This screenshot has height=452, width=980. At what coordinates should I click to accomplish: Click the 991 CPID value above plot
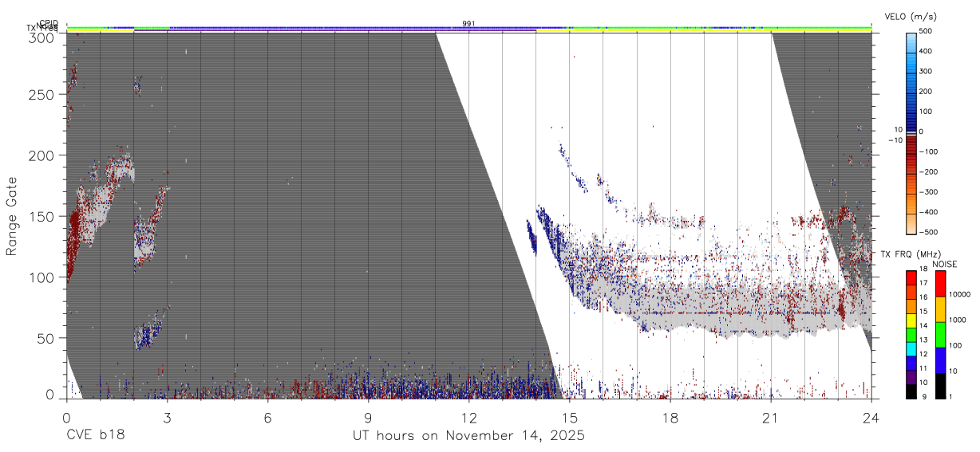[x=468, y=23]
